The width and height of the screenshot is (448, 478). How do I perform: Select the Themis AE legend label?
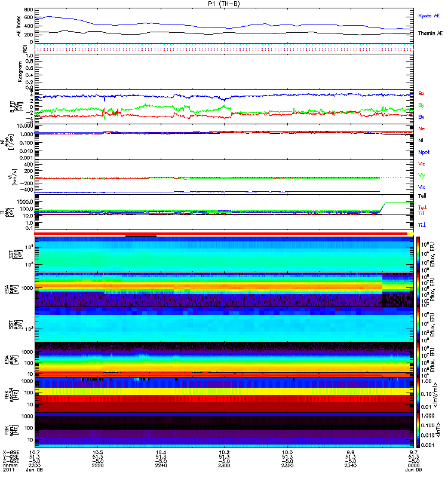pos(430,33)
